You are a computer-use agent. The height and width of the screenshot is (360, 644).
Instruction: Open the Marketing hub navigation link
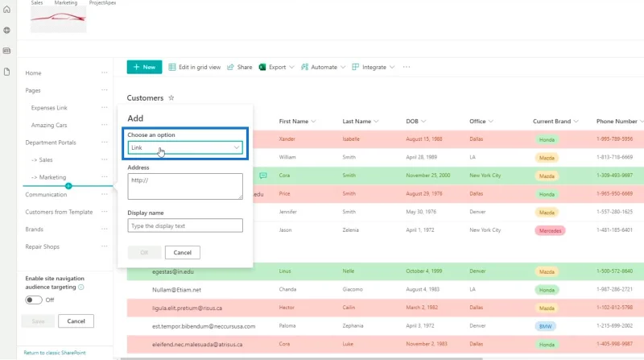pos(66,2)
